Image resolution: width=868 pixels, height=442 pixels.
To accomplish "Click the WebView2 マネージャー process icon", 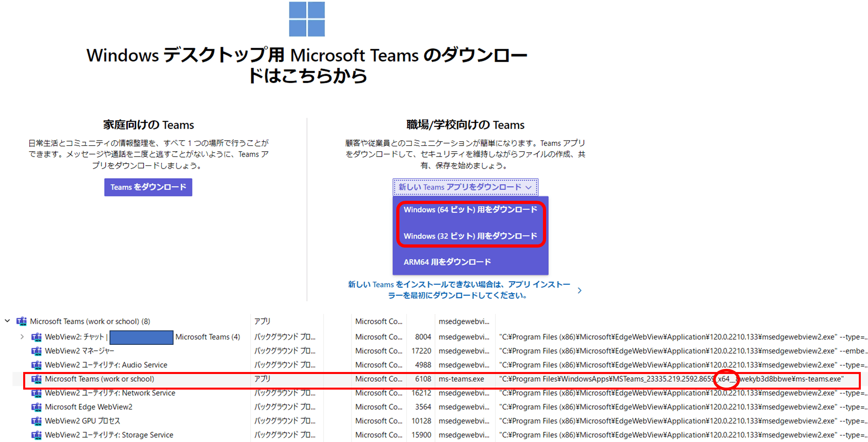I will click(x=36, y=351).
